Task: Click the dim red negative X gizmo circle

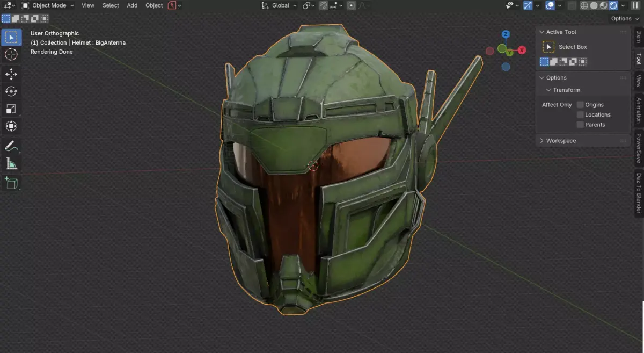Action: coord(490,51)
